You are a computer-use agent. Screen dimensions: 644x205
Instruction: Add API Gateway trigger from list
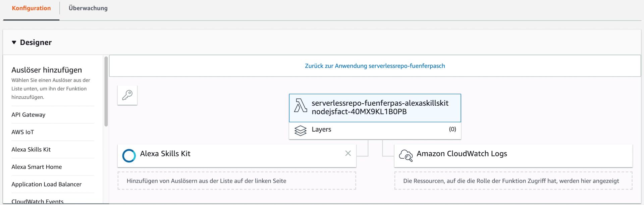[x=29, y=115]
